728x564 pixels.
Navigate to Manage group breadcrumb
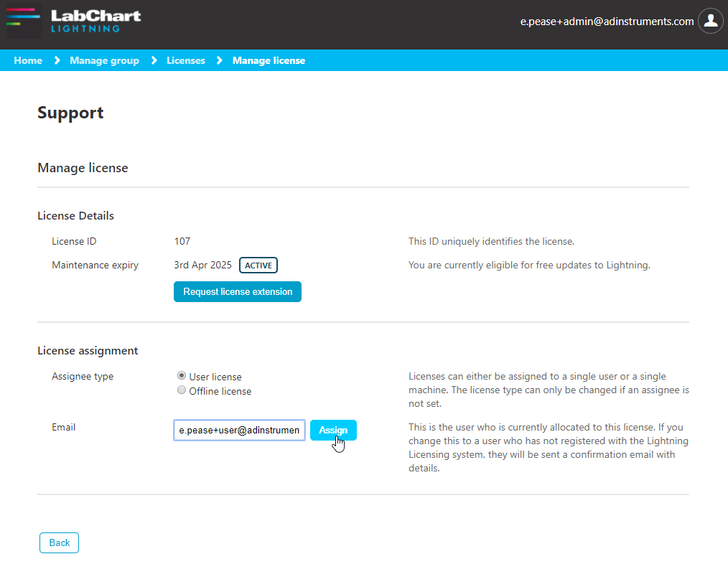click(104, 60)
